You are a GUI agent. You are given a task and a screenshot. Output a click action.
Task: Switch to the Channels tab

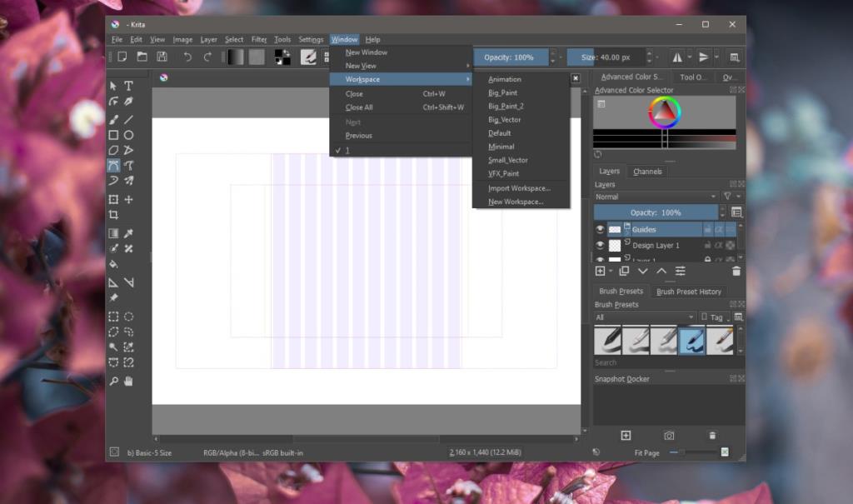[x=647, y=171]
